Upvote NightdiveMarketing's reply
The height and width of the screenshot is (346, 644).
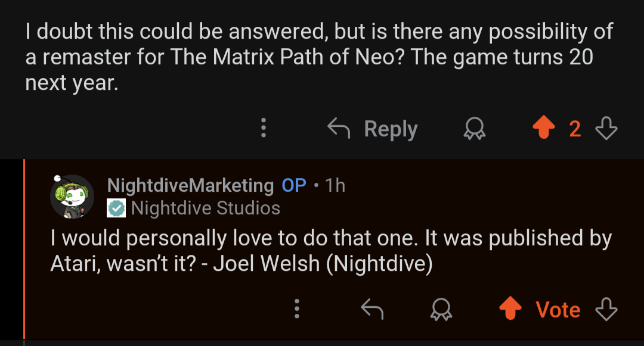tap(510, 309)
